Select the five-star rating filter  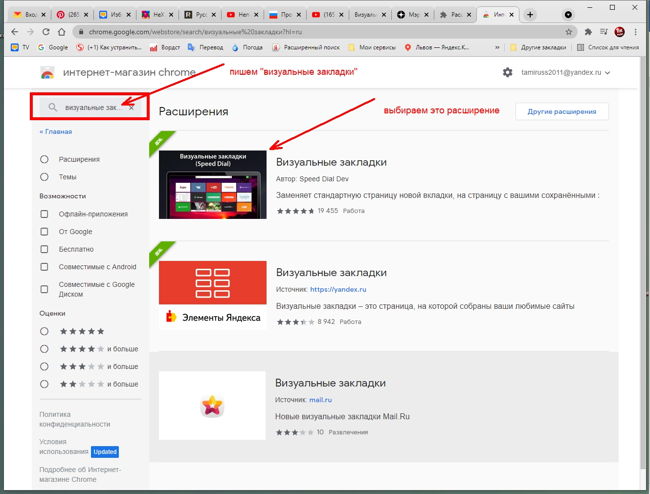(44, 331)
